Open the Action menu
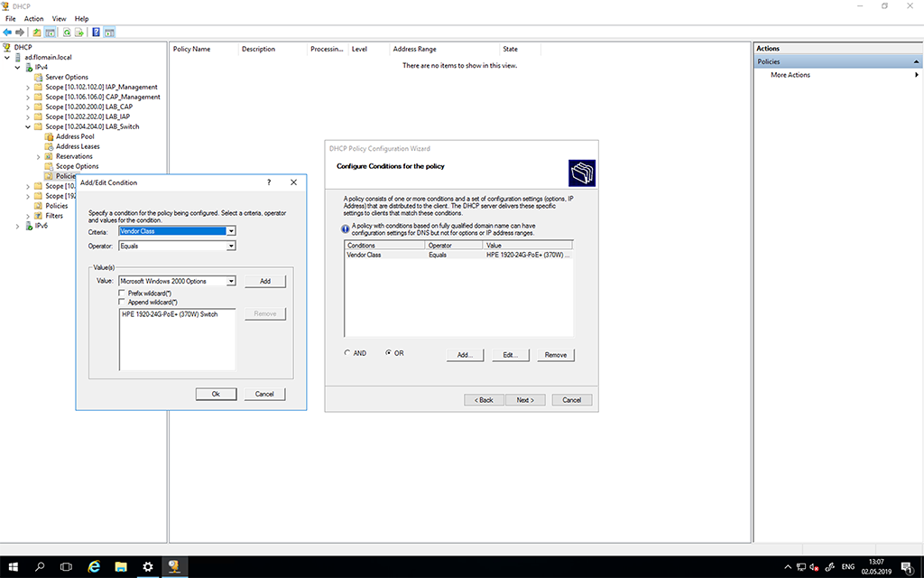Image resolution: width=924 pixels, height=578 pixels. pos(33,18)
